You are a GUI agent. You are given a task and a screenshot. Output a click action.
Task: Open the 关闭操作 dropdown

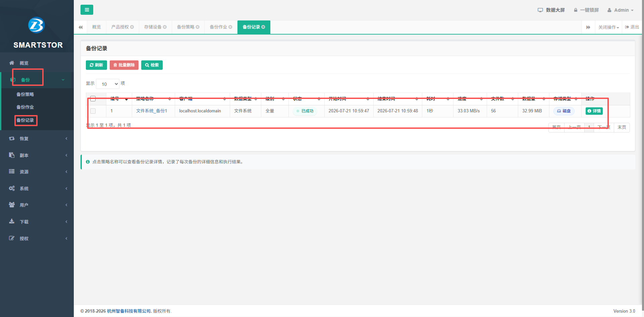608,27
